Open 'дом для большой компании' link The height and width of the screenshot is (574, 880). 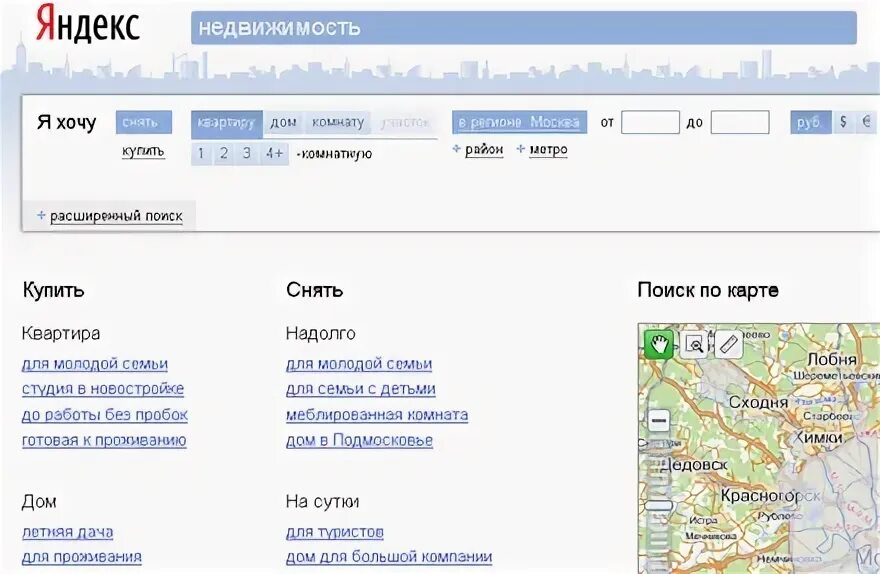[389, 557]
